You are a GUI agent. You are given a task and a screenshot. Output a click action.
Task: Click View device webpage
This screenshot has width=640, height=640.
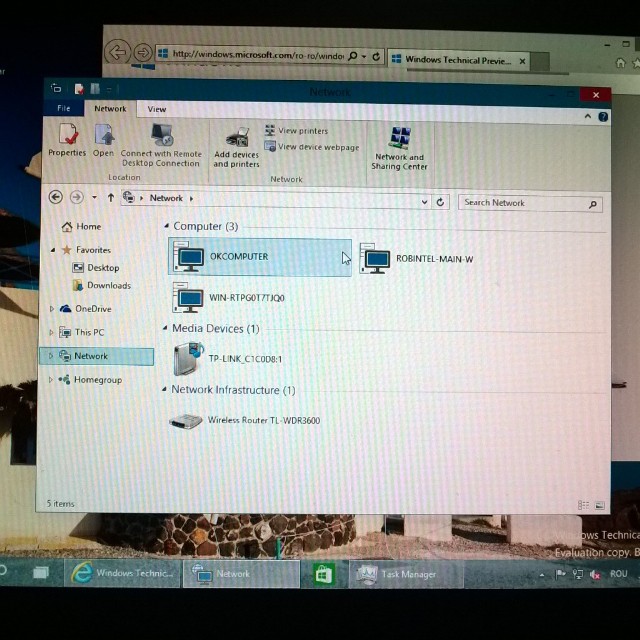click(x=312, y=147)
